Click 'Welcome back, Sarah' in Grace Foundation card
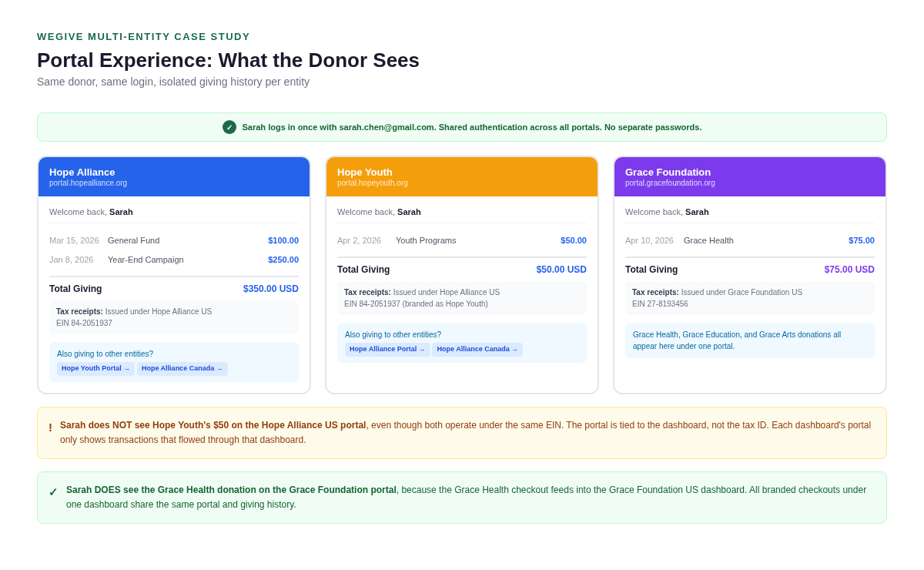Image resolution: width=924 pixels, height=570 pixels. click(667, 212)
